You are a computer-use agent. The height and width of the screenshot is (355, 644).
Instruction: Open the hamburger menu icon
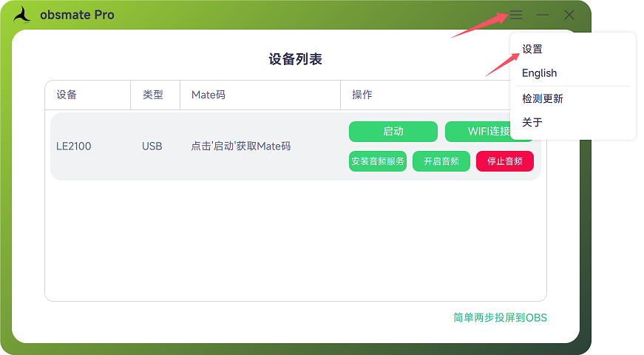click(x=516, y=16)
